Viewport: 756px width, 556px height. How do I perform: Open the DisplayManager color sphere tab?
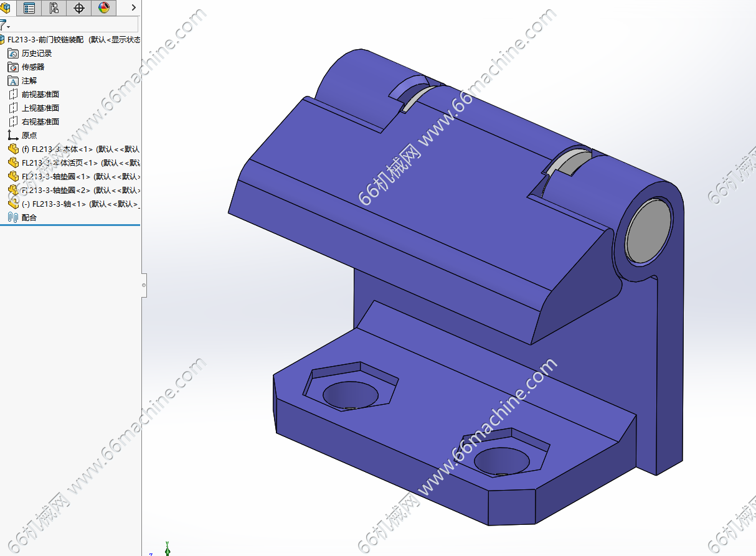[x=103, y=8]
